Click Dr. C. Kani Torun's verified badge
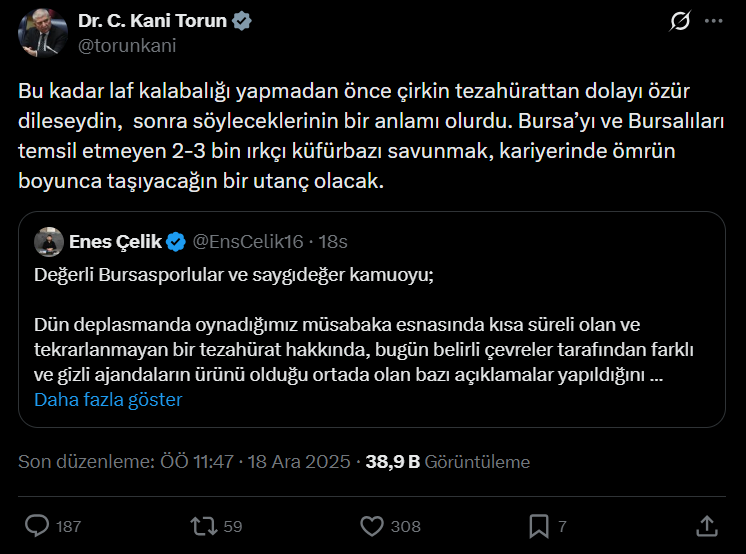Viewport: 746px width, 554px height. 242,21
